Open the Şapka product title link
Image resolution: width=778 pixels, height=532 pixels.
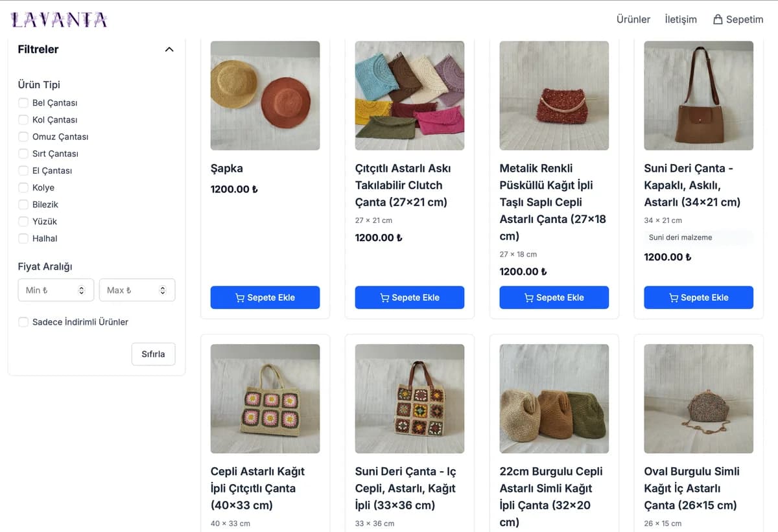[227, 168]
